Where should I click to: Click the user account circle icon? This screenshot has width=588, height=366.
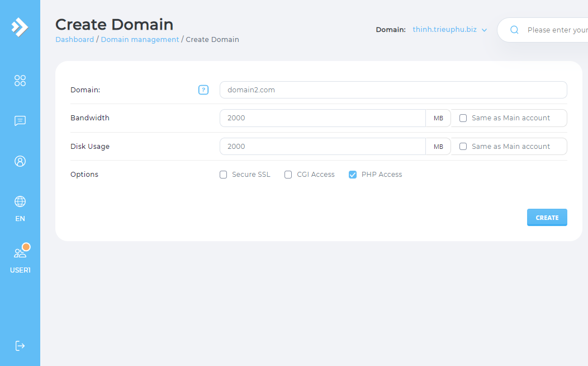pyautogui.click(x=20, y=161)
